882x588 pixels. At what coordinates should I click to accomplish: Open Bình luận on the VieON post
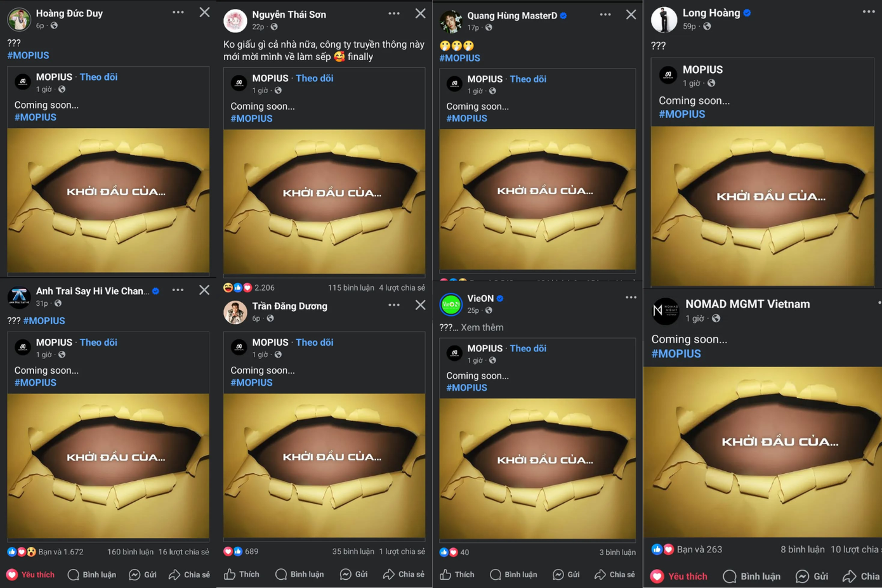(x=513, y=575)
